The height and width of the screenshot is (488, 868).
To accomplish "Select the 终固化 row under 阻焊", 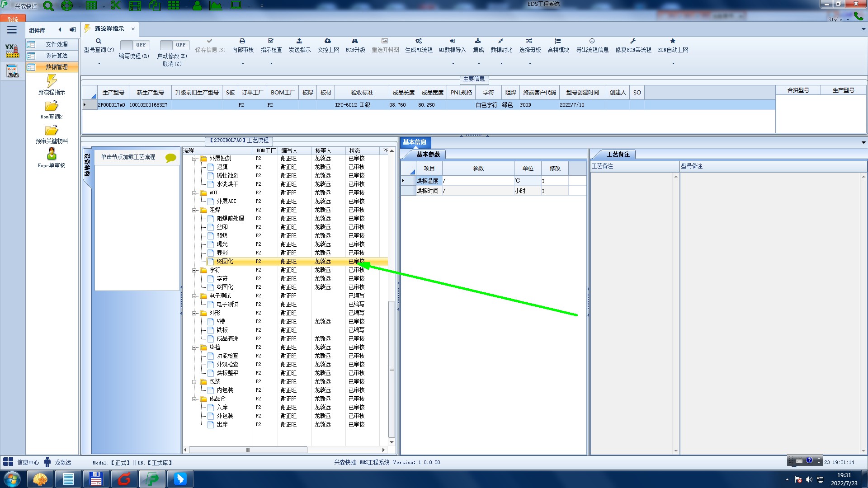I will [x=285, y=261].
